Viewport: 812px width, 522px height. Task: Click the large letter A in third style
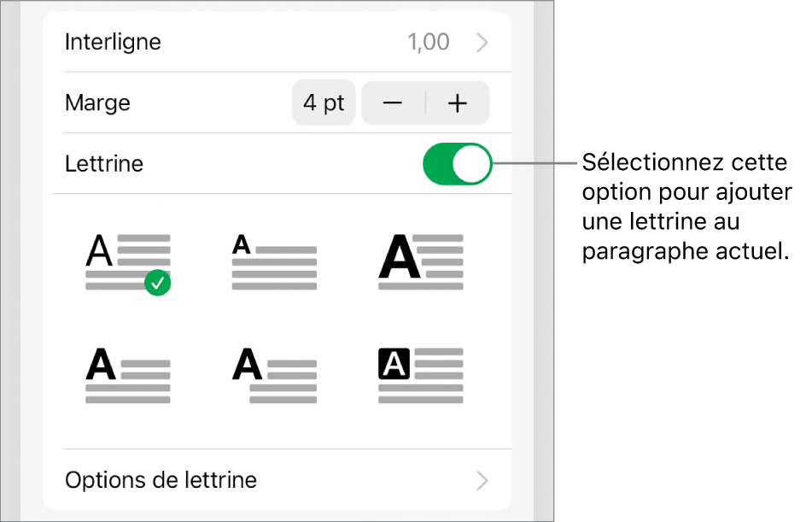click(x=399, y=257)
